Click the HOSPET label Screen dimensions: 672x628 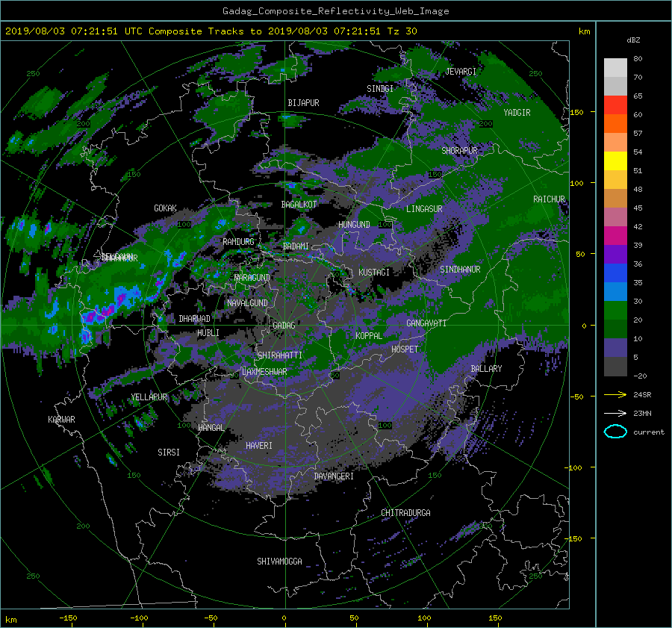coord(405,349)
